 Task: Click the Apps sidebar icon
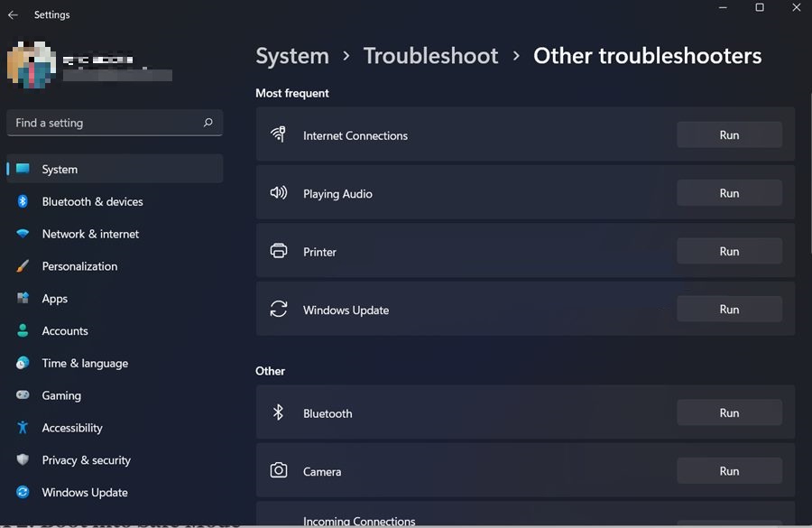[23, 298]
